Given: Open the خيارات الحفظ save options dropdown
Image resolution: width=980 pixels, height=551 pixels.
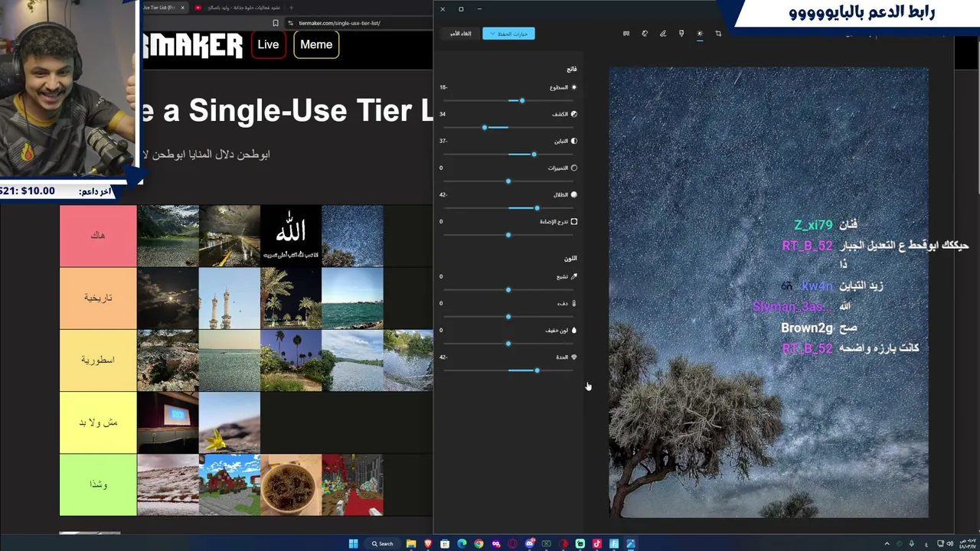Looking at the screenshot, I should (508, 34).
